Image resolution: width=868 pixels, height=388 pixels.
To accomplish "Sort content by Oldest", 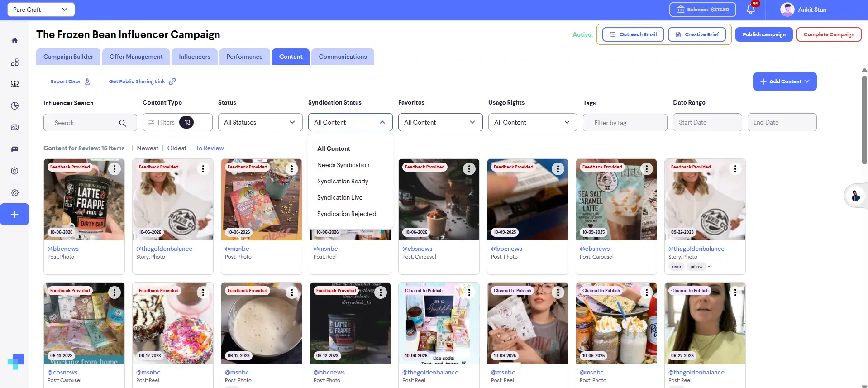I will (176, 148).
